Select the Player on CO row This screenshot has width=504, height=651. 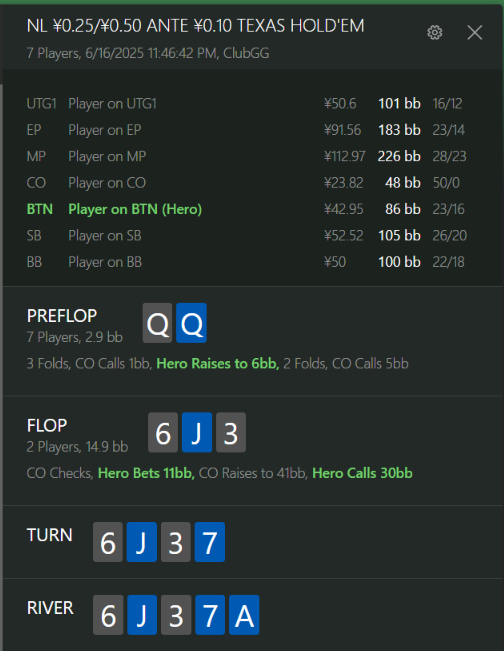tap(247, 183)
